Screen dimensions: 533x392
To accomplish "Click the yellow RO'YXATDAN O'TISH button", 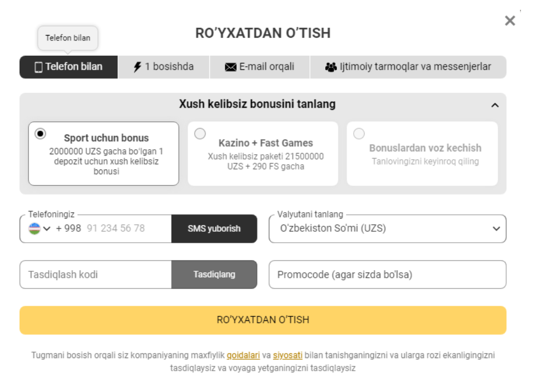I will pyautogui.click(x=262, y=320).
